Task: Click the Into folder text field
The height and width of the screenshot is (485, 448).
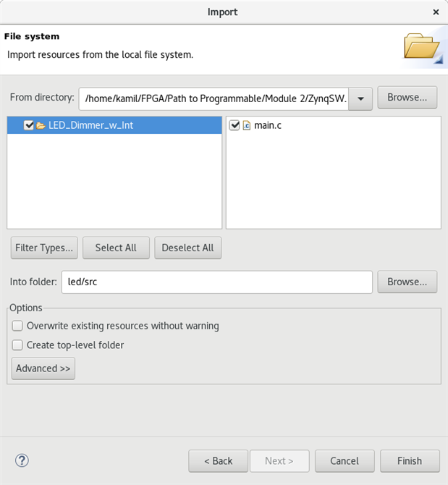Action: 216,282
